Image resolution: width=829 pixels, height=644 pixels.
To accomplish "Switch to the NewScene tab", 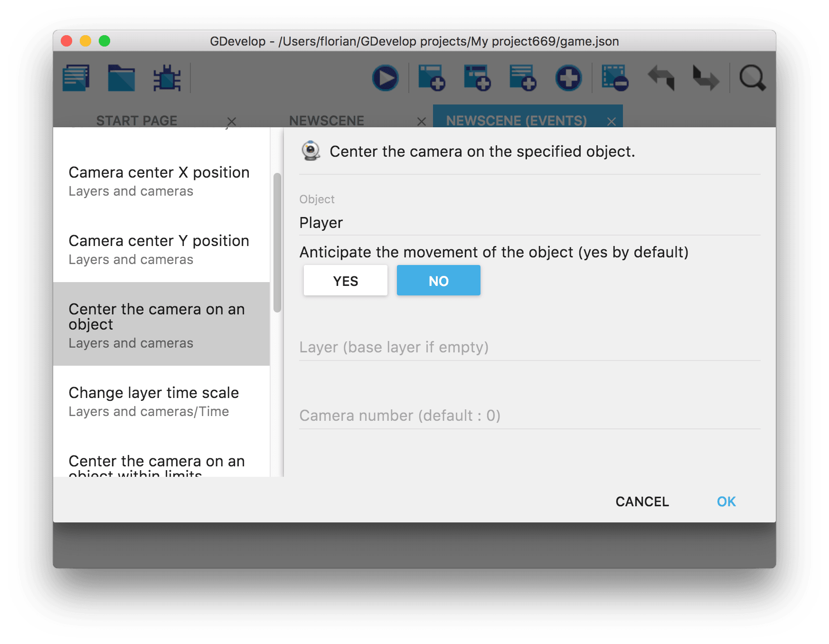I will [327, 121].
